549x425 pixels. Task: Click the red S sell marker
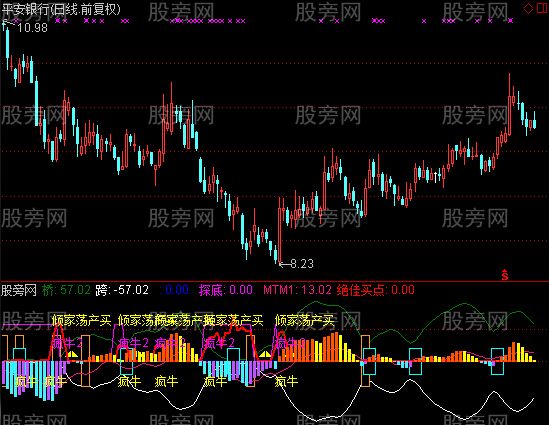505,275
